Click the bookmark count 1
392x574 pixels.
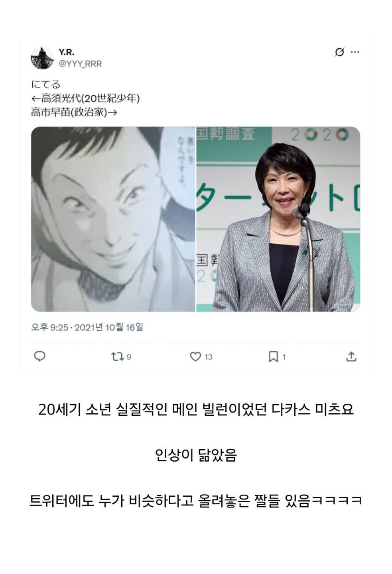tap(284, 357)
